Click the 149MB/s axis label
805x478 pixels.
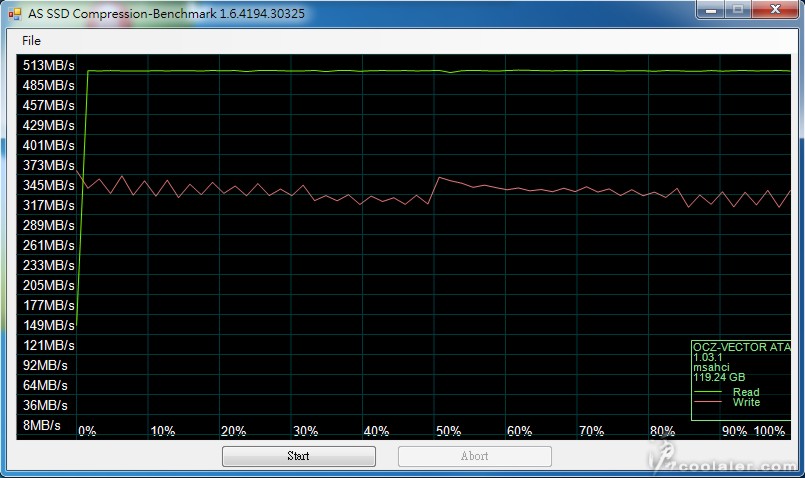pos(49,326)
